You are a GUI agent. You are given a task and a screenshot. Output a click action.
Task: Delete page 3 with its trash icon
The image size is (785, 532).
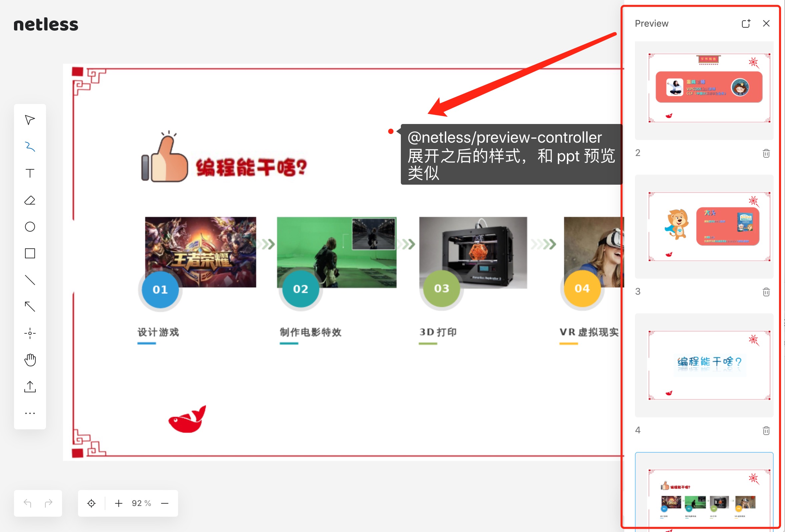(766, 292)
